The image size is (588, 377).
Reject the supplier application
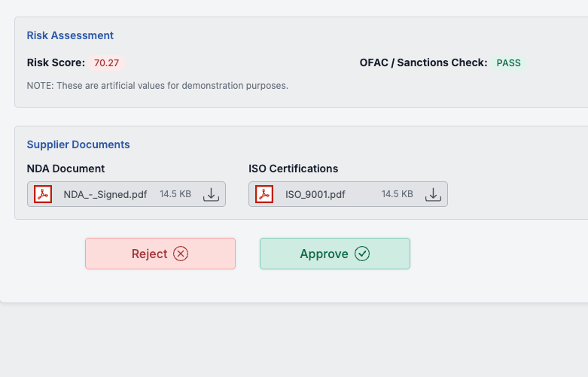(x=160, y=254)
